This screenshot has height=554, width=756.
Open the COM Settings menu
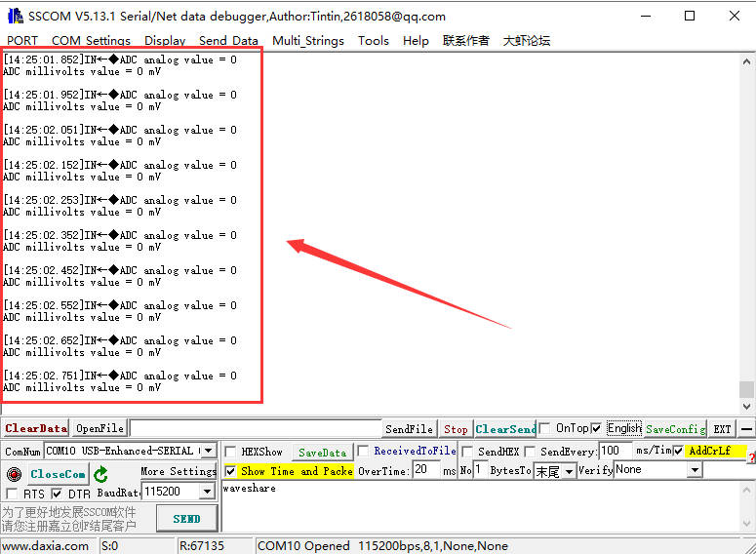coord(91,41)
